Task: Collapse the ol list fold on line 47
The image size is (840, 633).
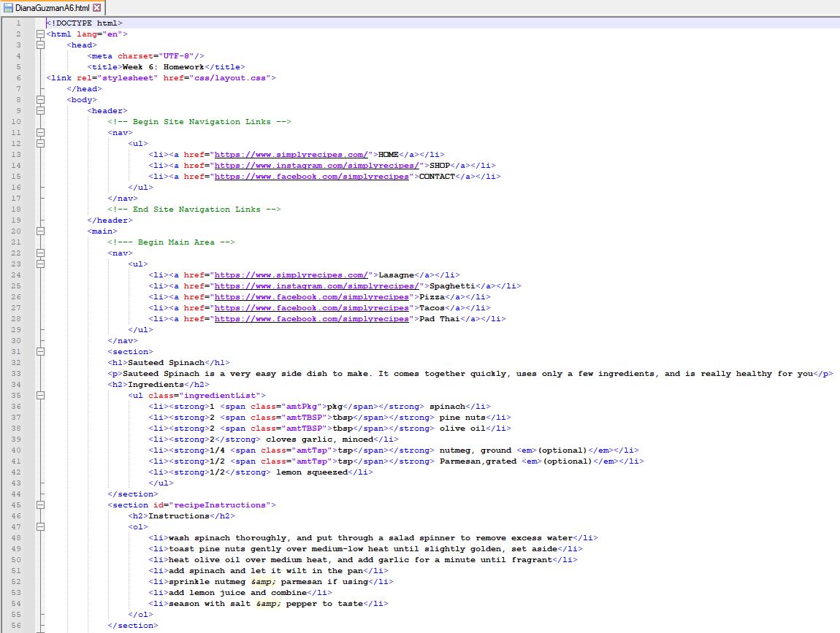Action: [x=41, y=526]
